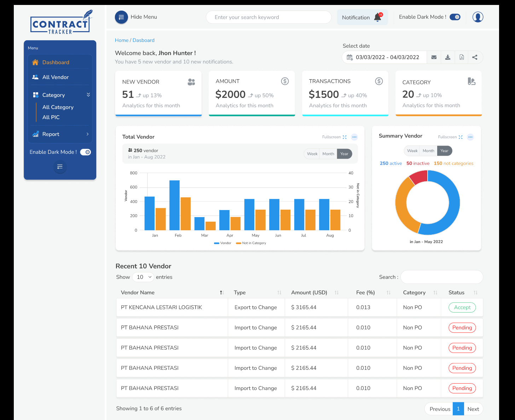Viewport: 515px width, 420px height.
Task: Select Week range in Total Vendor chart
Action: pyautogui.click(x=312, y=154)
